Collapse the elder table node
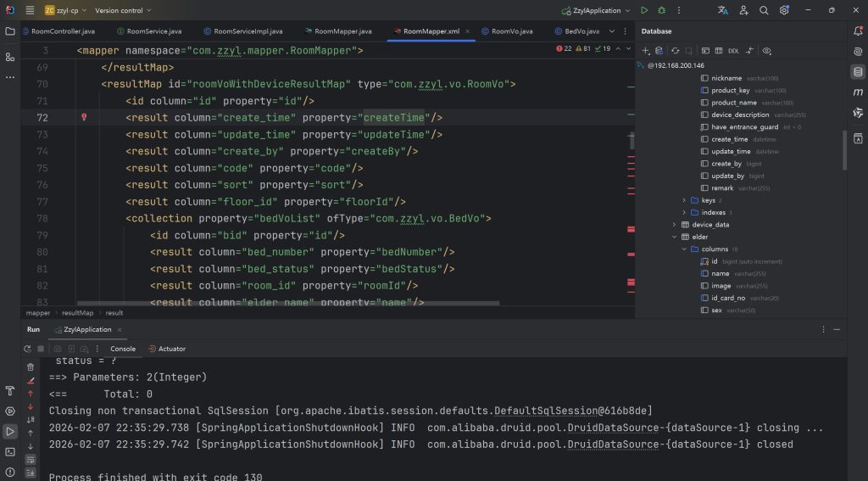 click(x=674, y=238)
